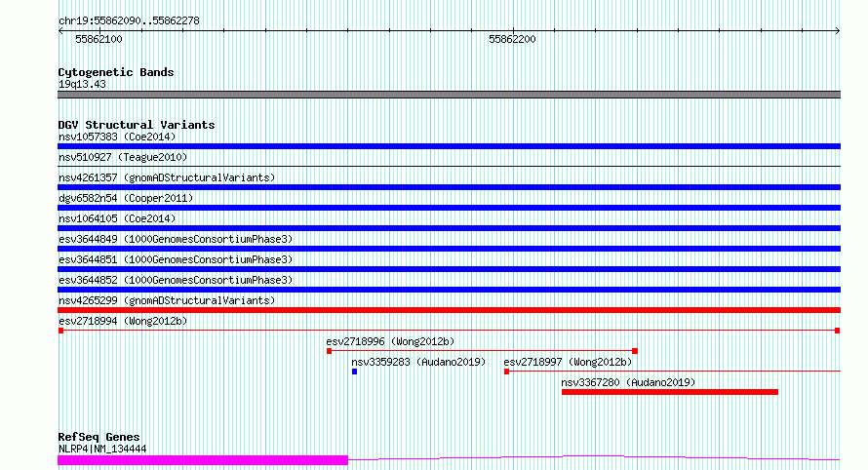Click the 55862100 ruler position label
868x470 pixels.
pos(99,39)
